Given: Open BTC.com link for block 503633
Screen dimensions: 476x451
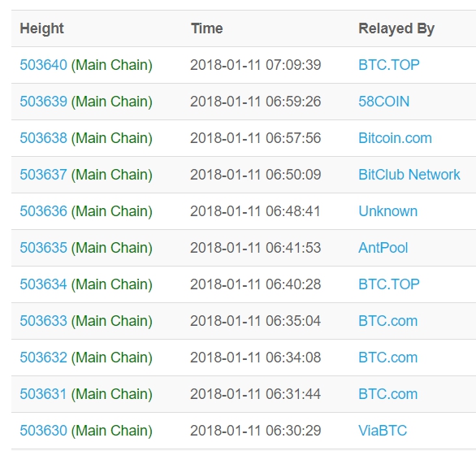Looking at the screenshot, I should (388, 321).
